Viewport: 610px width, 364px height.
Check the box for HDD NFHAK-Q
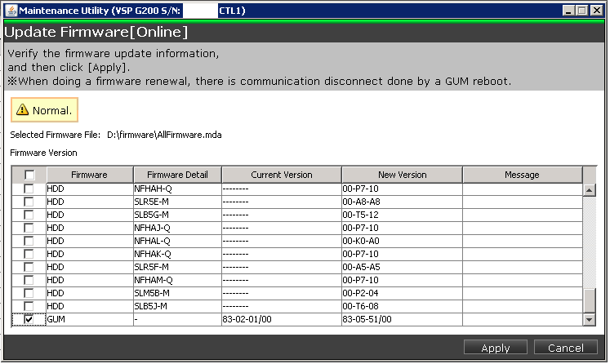point(29,254)
